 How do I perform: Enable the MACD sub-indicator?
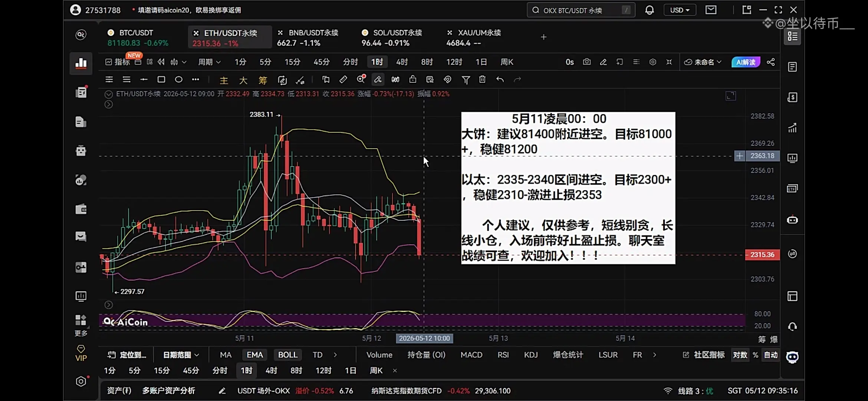pyautogui.click(x=471, y=355)
